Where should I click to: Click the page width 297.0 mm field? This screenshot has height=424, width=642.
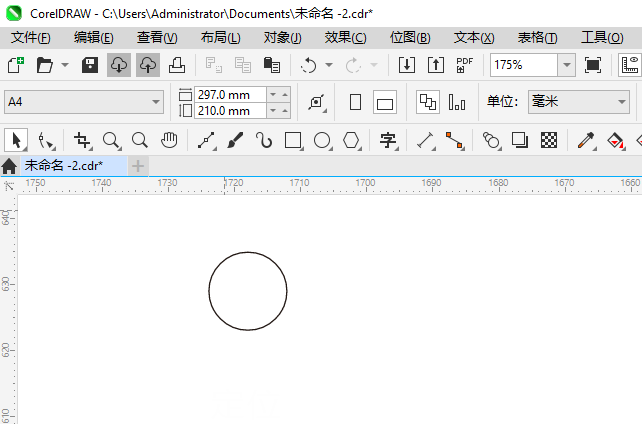(230, 95)
